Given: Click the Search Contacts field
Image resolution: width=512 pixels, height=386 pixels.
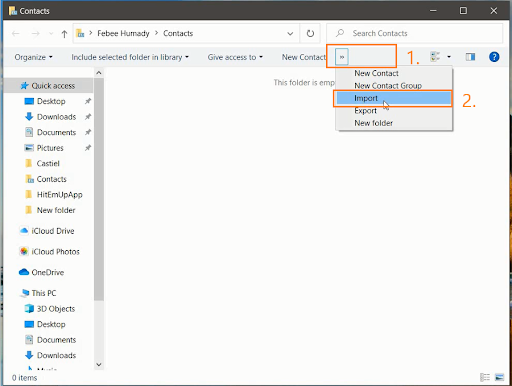Looking at the screenshot, I should coord(414,33).
